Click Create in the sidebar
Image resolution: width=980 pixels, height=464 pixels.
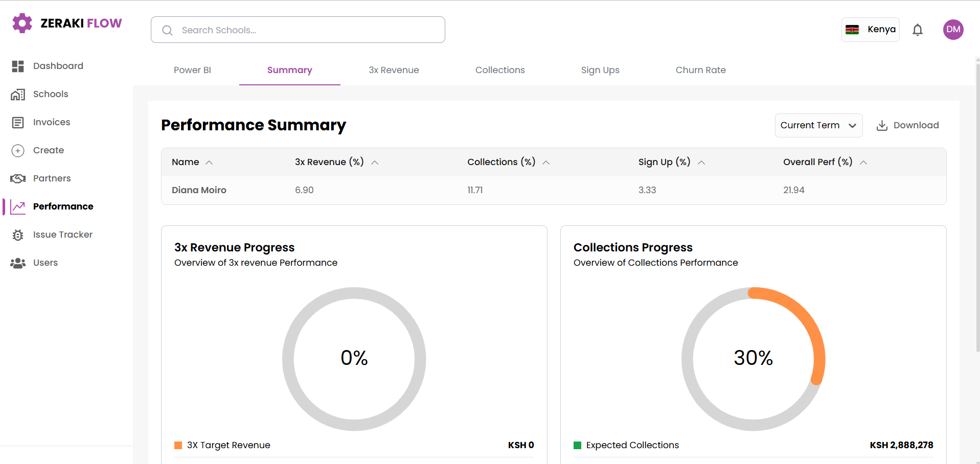[x=49, y=150]
